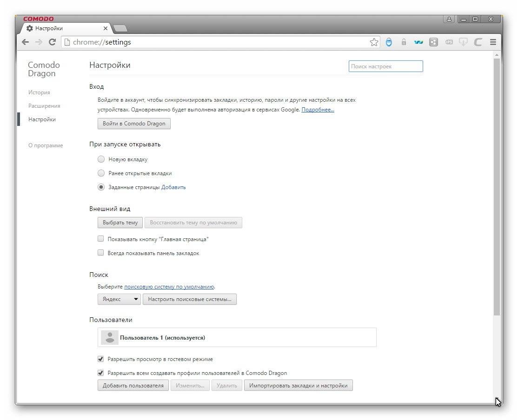Viewport: 518px width, 420px height.
Task: Click the blue wave-shaped extension icon
Action: [418, 42]
